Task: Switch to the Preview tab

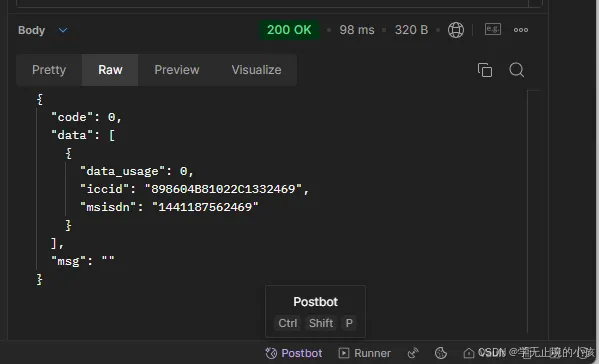Action: coord(176,70)
